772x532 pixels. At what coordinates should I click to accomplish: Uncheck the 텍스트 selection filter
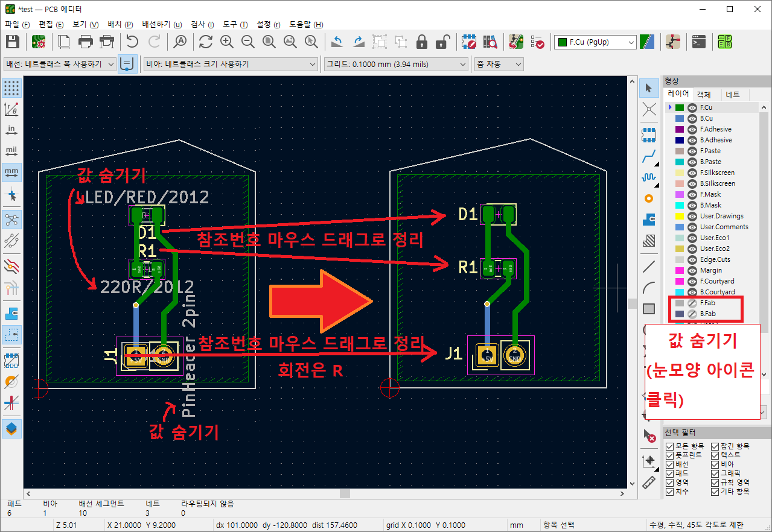point(715,455)
